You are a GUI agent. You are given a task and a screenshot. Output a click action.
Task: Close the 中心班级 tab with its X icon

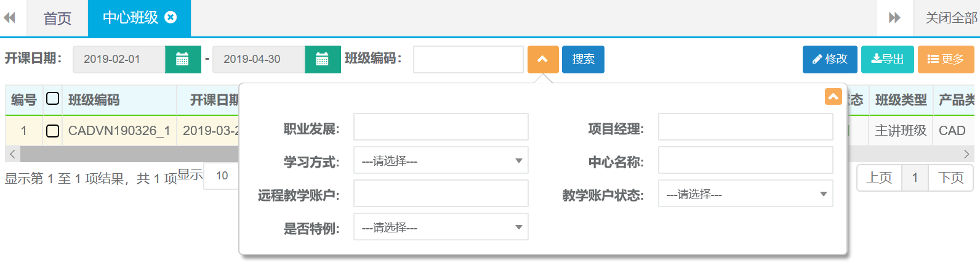171,17
